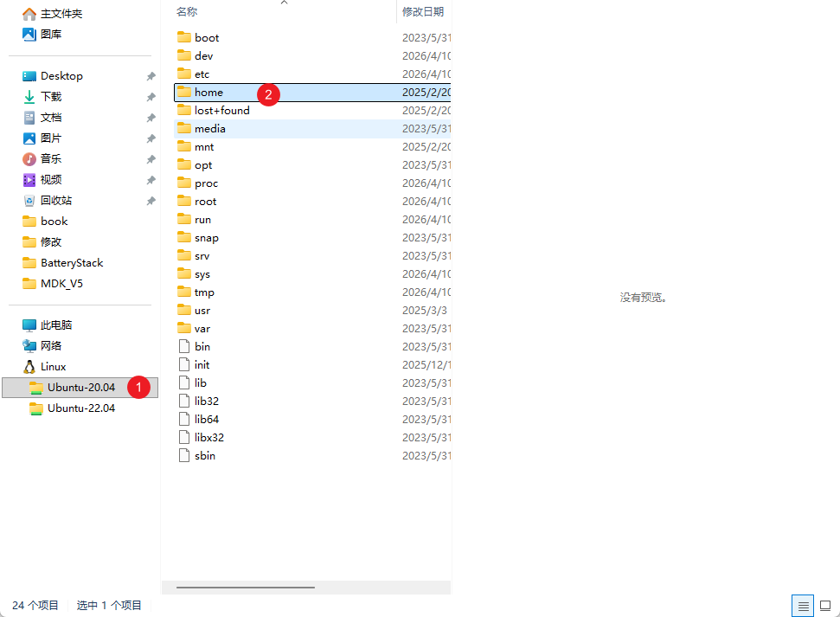
Task: Select the libx32 file name
Action: 209,437
